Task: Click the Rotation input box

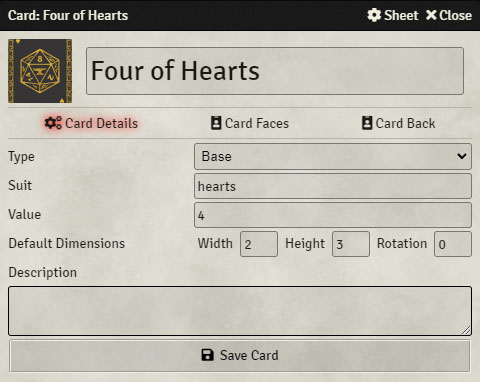Action: point(453,244)
